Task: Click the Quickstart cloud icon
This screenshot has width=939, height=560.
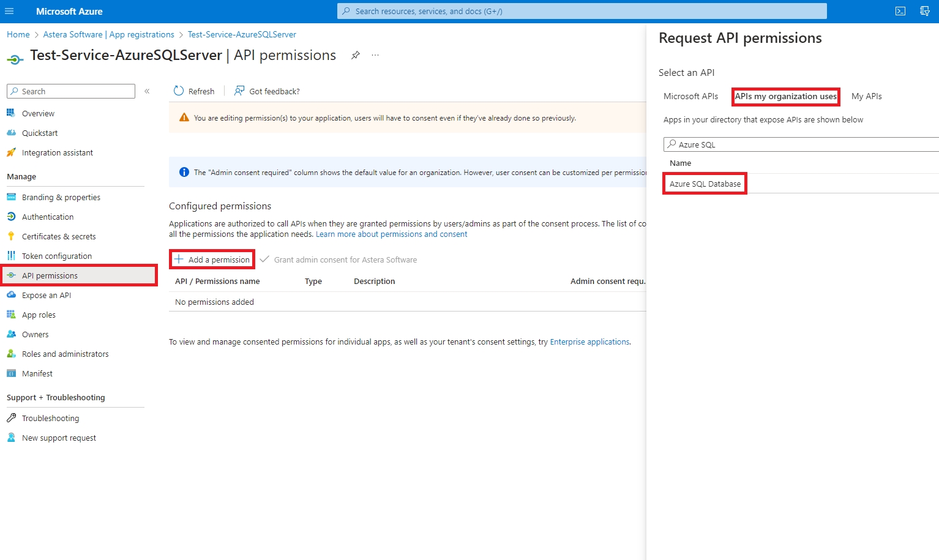Action: 11,133
